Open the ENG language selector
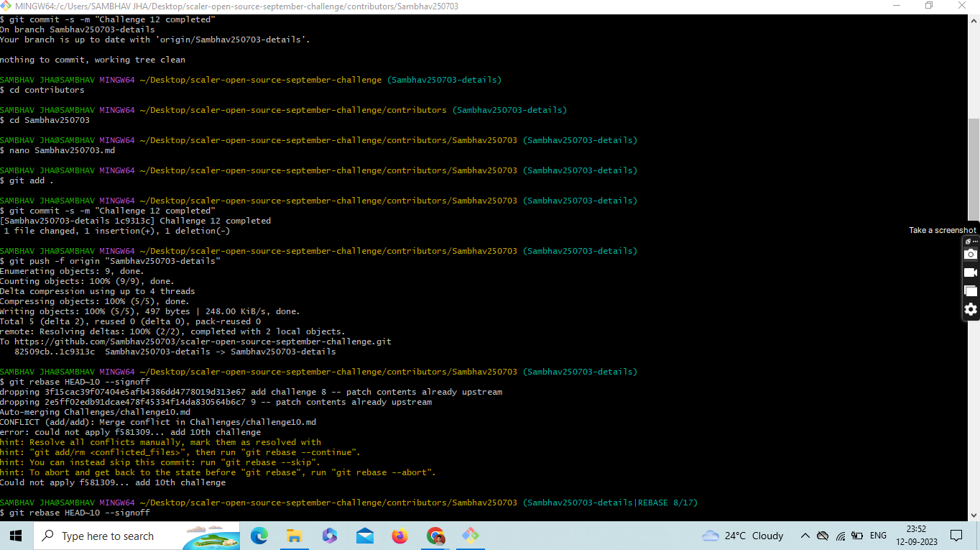This screenshot has width=980, height=550. 878,536
